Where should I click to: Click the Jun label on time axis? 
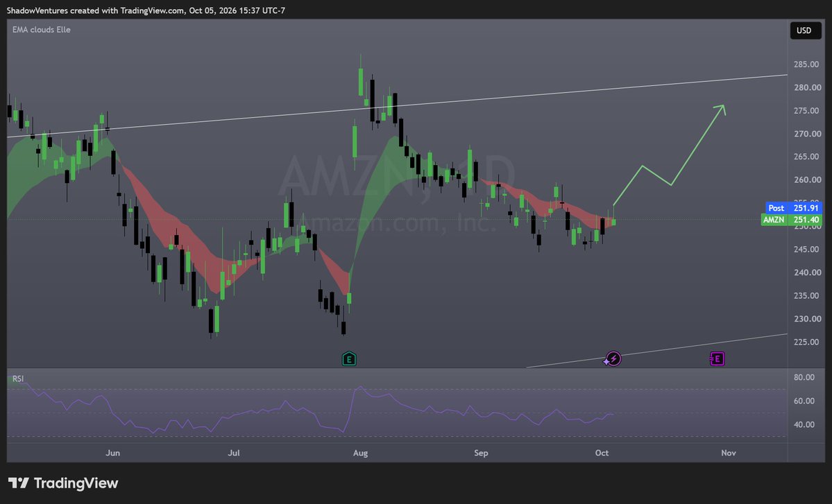point(112,453)
